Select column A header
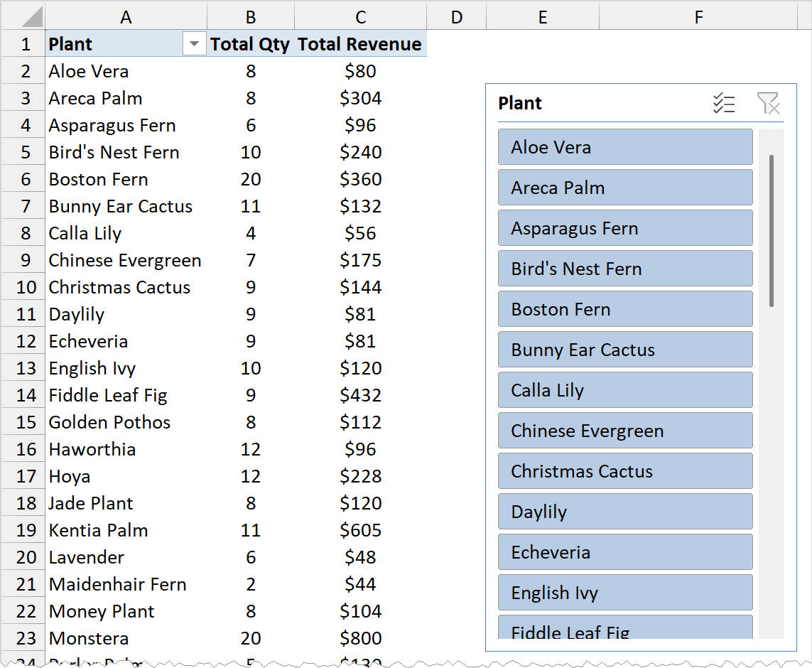812x668 pixels. point(126,16)
